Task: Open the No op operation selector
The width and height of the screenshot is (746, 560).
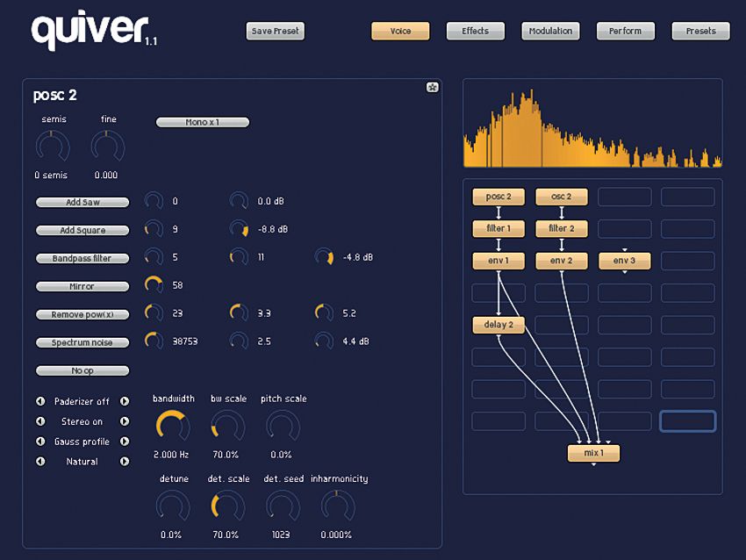Action: [82, 370]
